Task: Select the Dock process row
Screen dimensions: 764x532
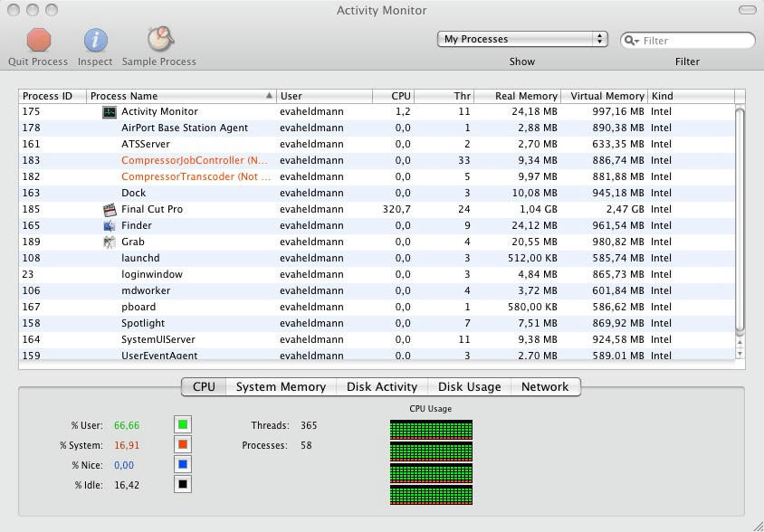Action: pyautogui.click(x=377, y=194)
